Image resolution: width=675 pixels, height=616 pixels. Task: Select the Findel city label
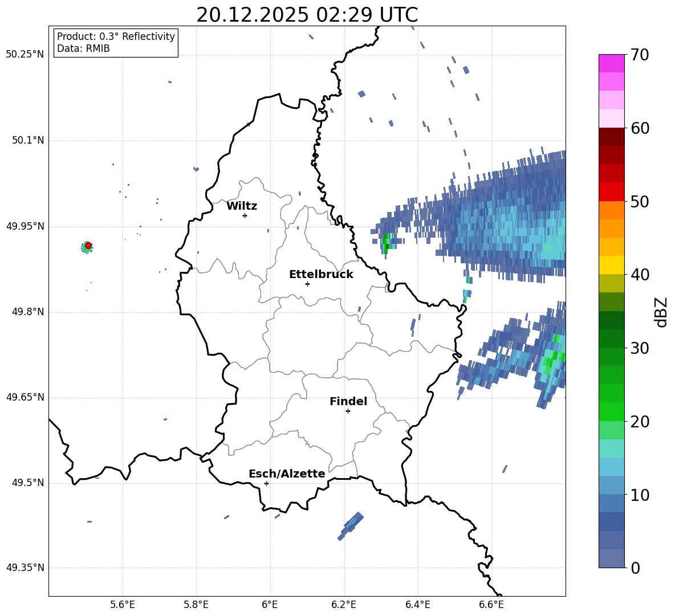[x=348, y=401]
